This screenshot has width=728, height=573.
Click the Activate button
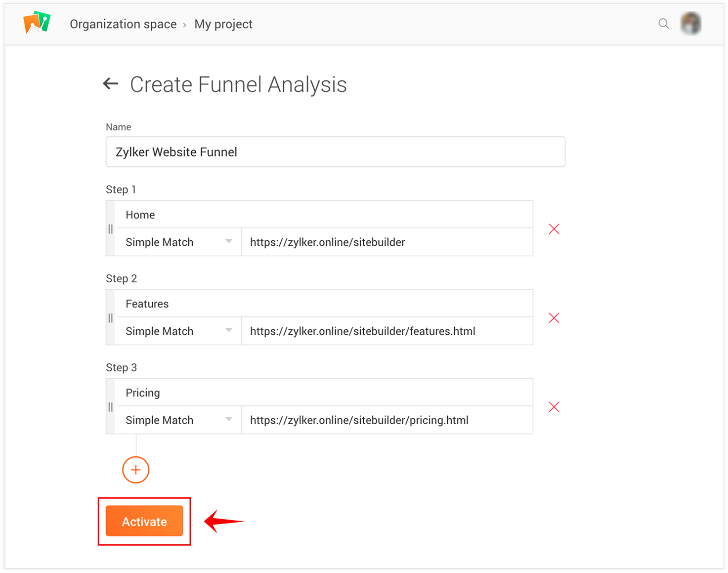pos(144,521)
